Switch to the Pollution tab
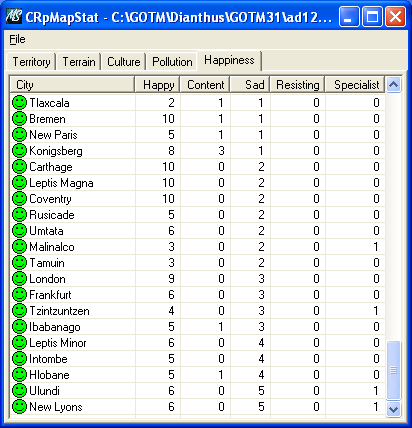The height and width of the screenshot is (428, 412). coord(172,62)
